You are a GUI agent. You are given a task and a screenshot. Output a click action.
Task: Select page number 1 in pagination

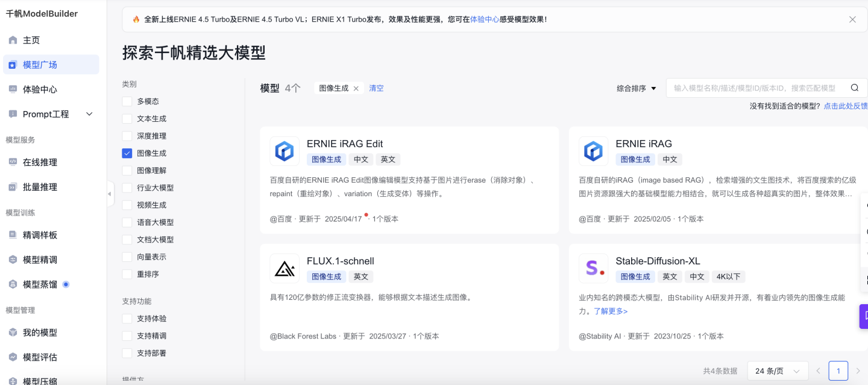click(x=838, y=371)
